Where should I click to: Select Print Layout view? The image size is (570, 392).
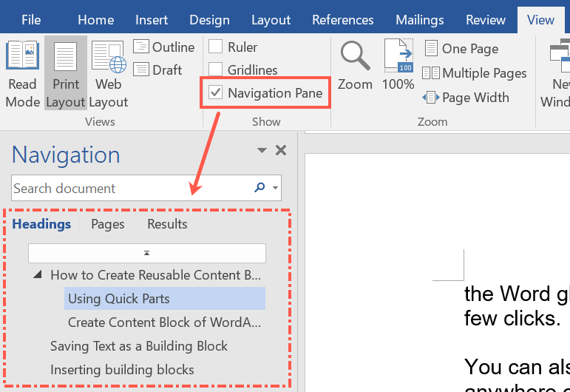(x=65, y=74)
